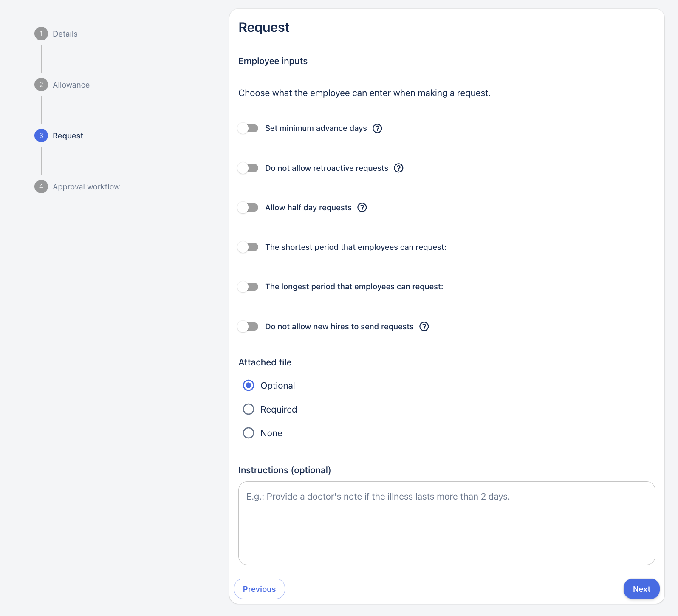Click step 4 circle for Approval workflow
The width and height of the screenshot is (678, 616).
pos(41,186)
